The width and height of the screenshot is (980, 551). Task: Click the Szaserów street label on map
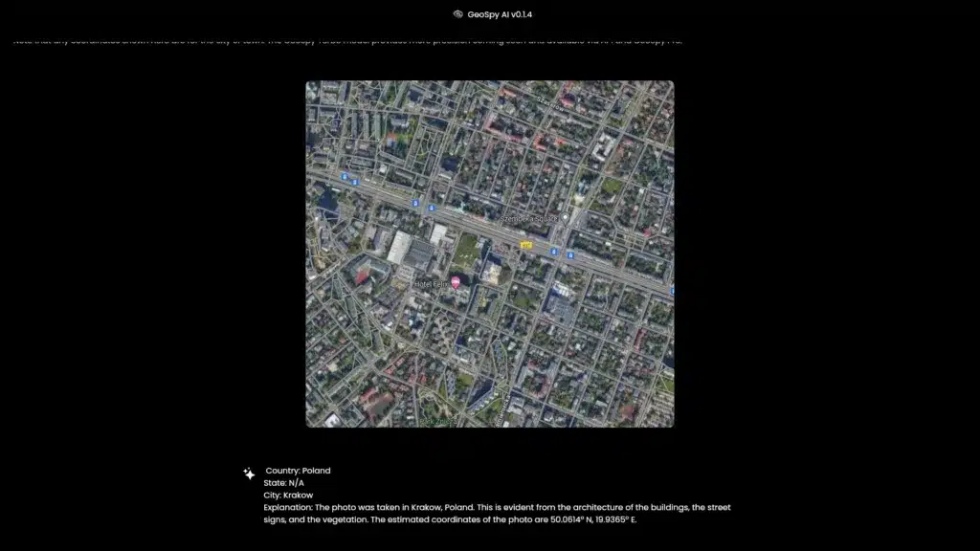(550, 103)
